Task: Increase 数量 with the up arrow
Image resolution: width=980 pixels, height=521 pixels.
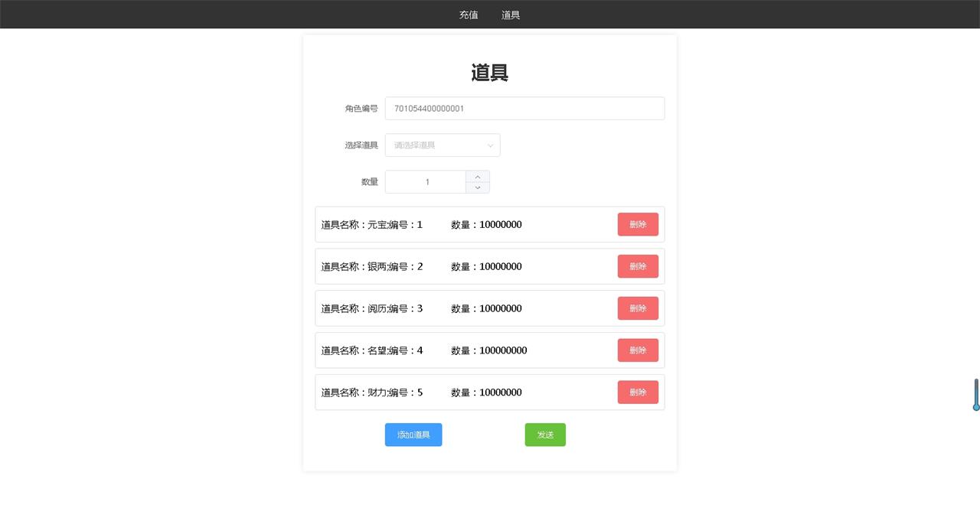Action: coord(478,177)
